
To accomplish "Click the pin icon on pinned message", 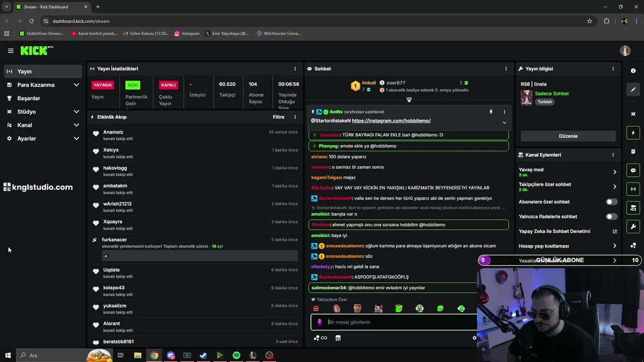I will coord(491,112).
